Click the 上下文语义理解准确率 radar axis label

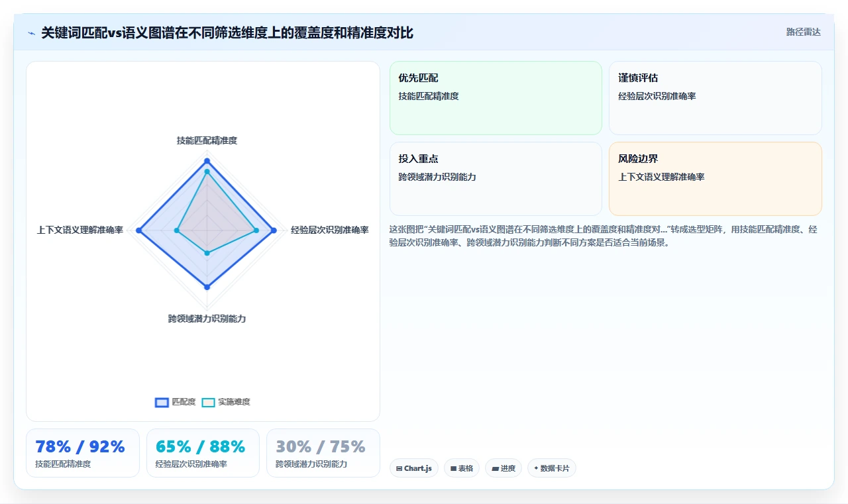click(x=80, y=230)
